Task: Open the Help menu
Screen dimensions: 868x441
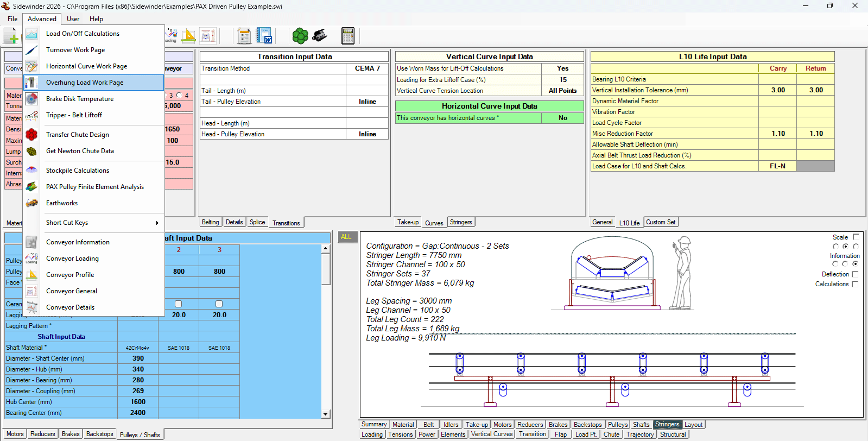Action: (x=96, y=19)
